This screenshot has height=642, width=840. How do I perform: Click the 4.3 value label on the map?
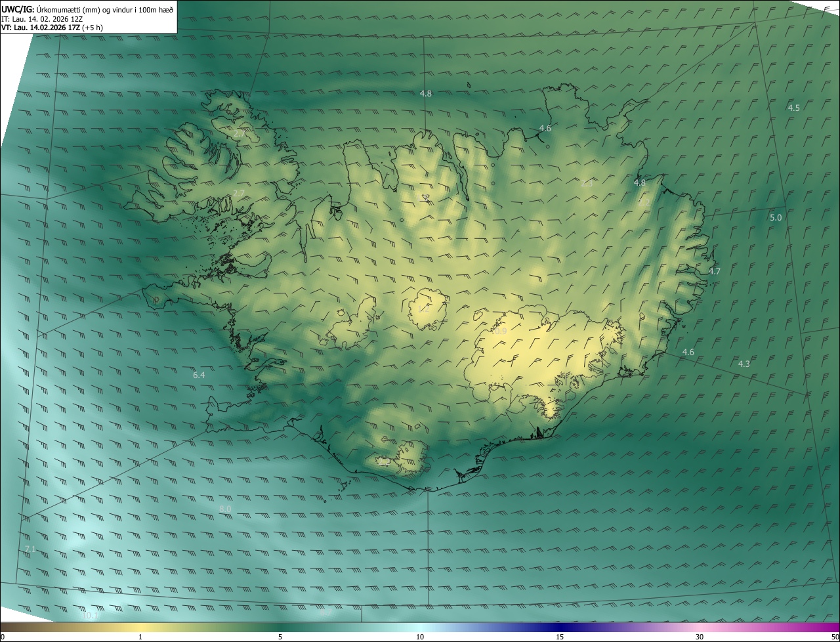click(x=744, y=364)
